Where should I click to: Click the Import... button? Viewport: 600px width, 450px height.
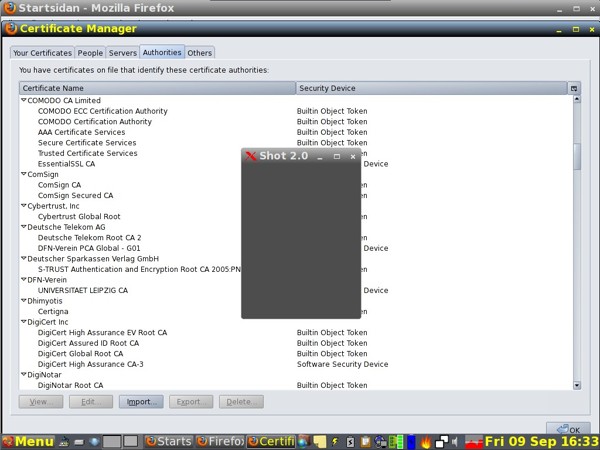click(141, 402)
